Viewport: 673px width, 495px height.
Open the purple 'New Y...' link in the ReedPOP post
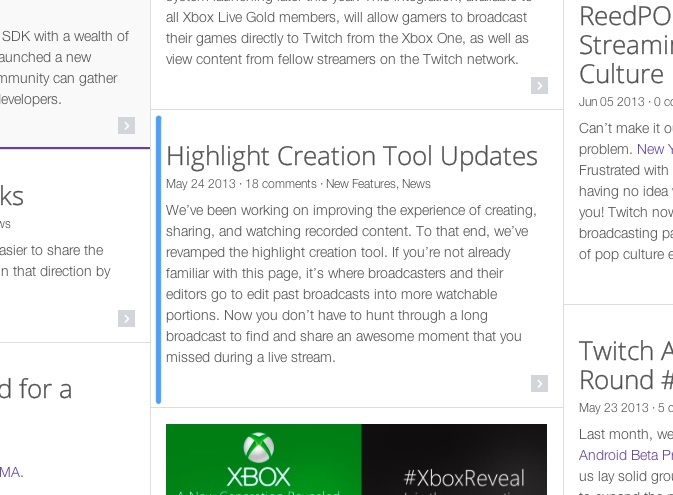pos(655,149)
